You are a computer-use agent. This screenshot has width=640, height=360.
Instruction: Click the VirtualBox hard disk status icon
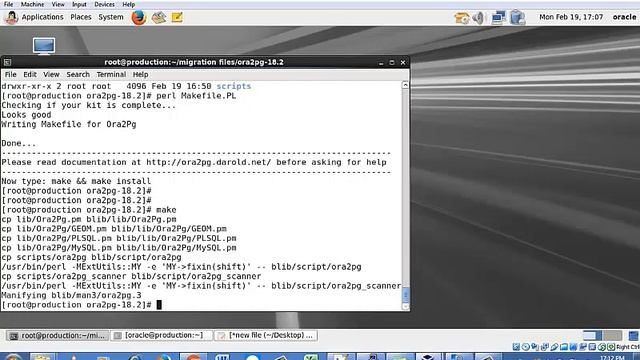[516, 347]
